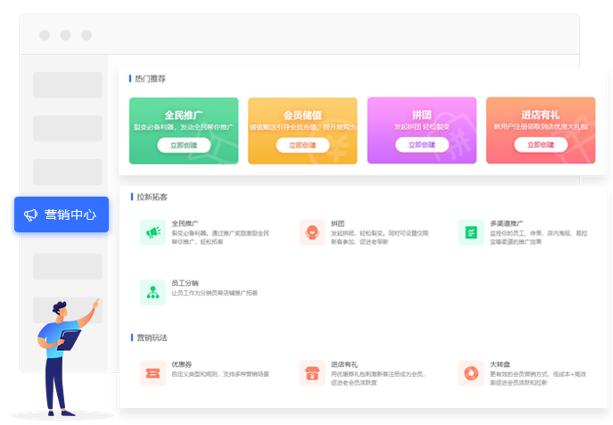Click the red 优惠券 coupon icon
The image size is (613, 425).
(153, 373)
